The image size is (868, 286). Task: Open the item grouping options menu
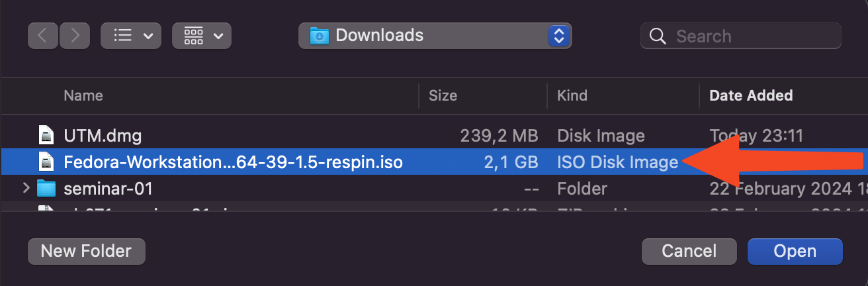click(x=202, y=36)
